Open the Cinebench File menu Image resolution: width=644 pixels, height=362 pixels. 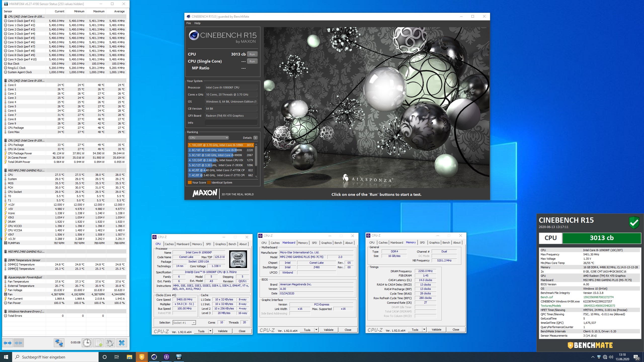(x=189, y=23)
